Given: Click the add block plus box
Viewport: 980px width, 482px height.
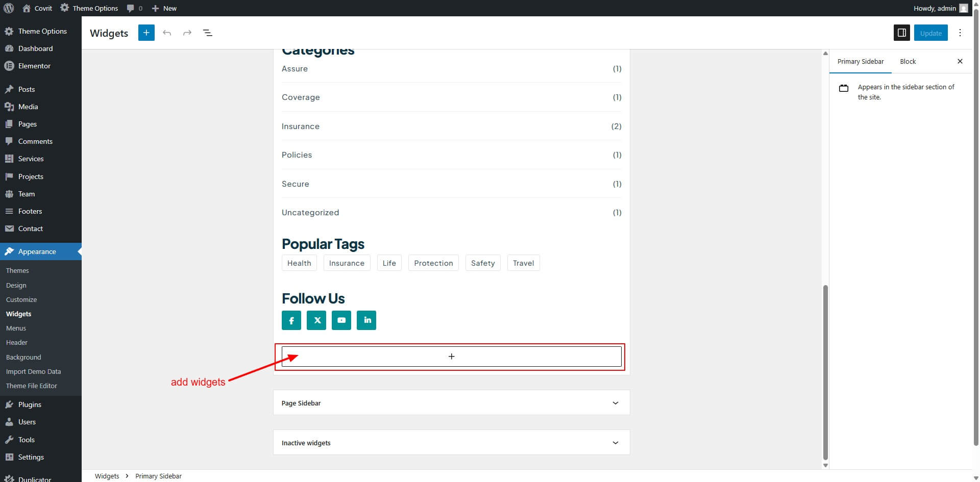Looking at the screenshot, I should 451,357.
